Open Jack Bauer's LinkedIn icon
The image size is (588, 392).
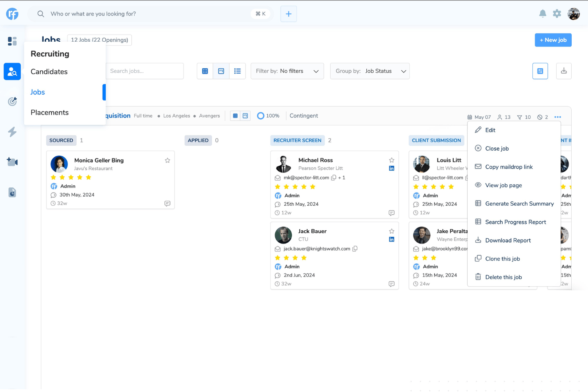(x=391, y=239)
